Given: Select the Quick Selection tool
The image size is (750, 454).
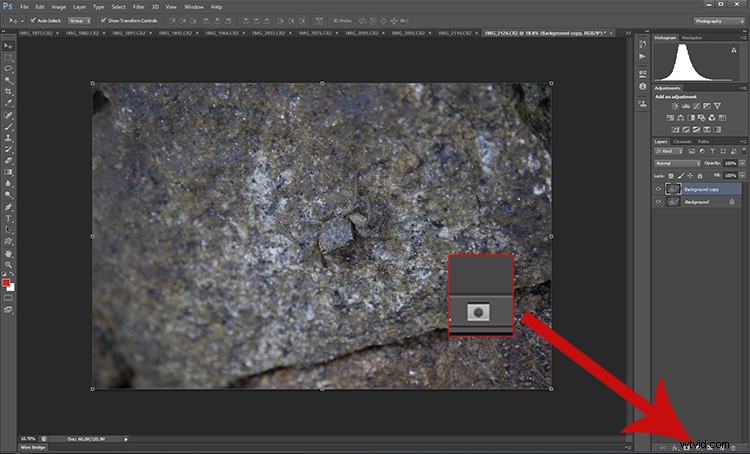Looking at the screenshot, I should point(8,80).
